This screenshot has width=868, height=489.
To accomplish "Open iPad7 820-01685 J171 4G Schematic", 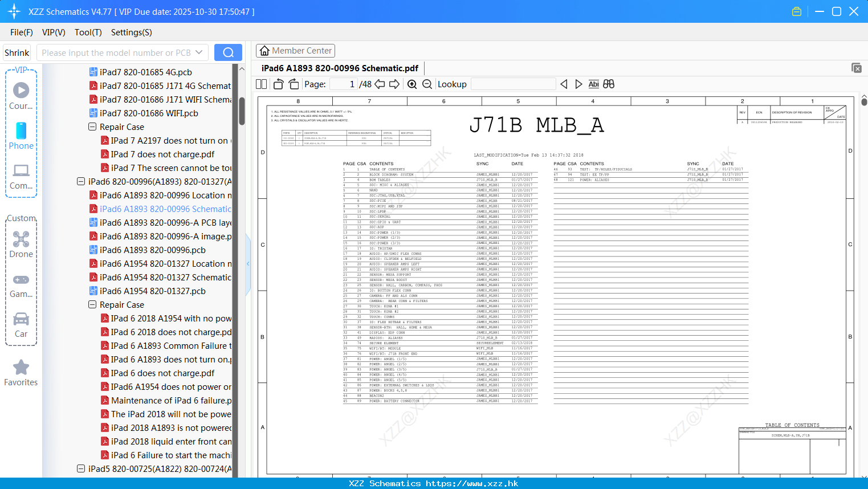I will coord(160,85).
